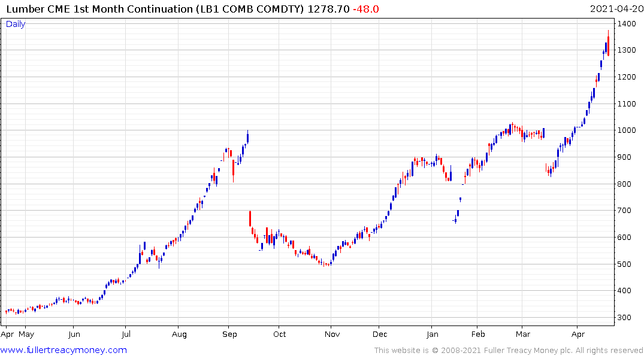This screenshot has height=359, width=644.
Task: Click the 'Aug' month axis label
Action: 179,334
